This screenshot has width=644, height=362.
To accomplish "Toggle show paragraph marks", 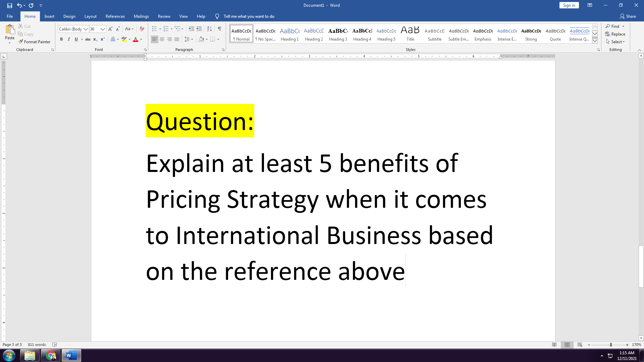I will [219, 29].
